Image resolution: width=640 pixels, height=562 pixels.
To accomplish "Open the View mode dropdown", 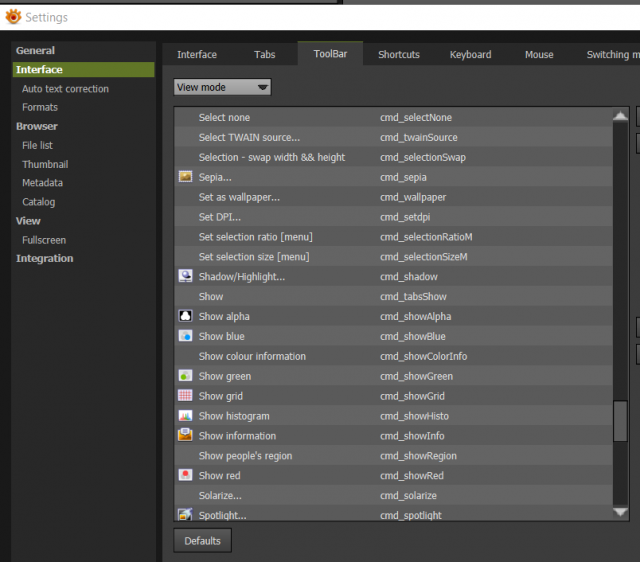I will tap(222, 87).
